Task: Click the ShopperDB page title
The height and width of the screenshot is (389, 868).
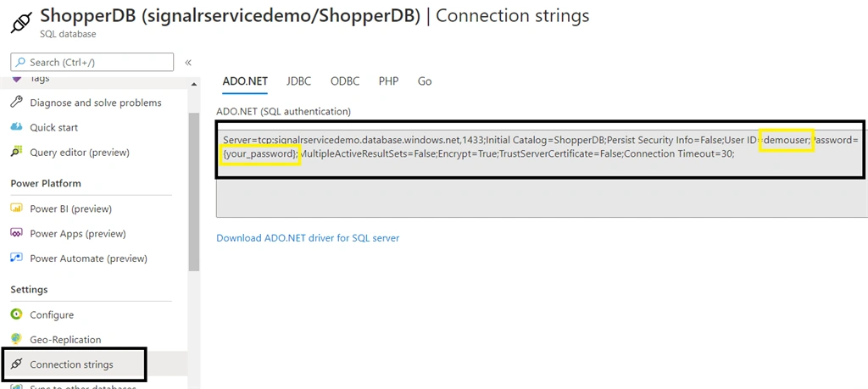Action: click(314, 15)
